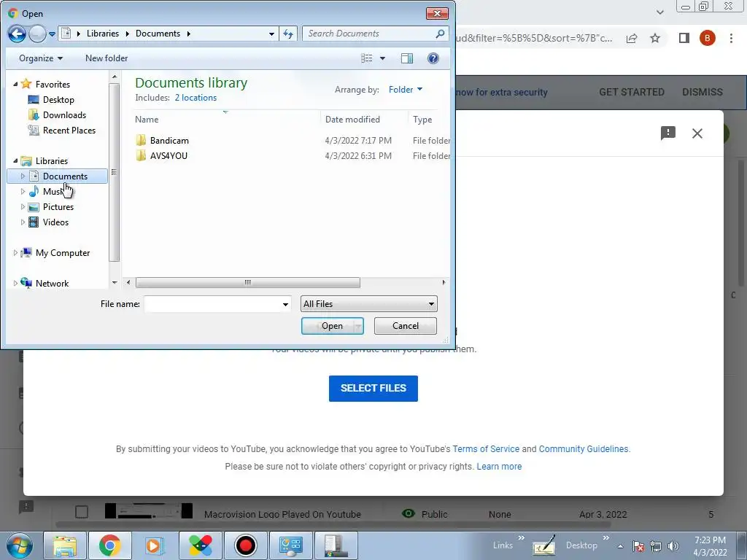Screen dimensions: 747x560
Task: Collapse the Libraries tree group
Action: click(x=15, y=161)
